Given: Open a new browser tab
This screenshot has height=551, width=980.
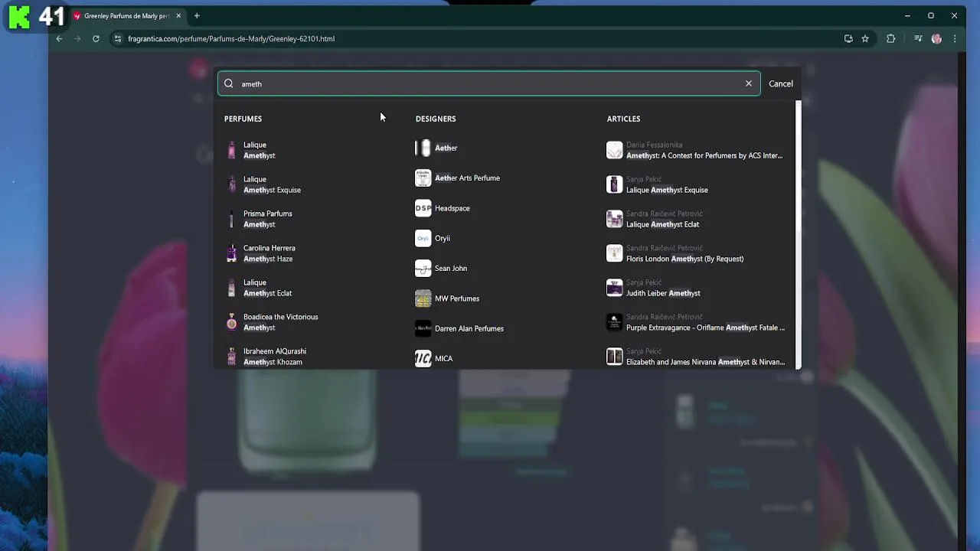Looking at the screenshot, I should [197, 15].
